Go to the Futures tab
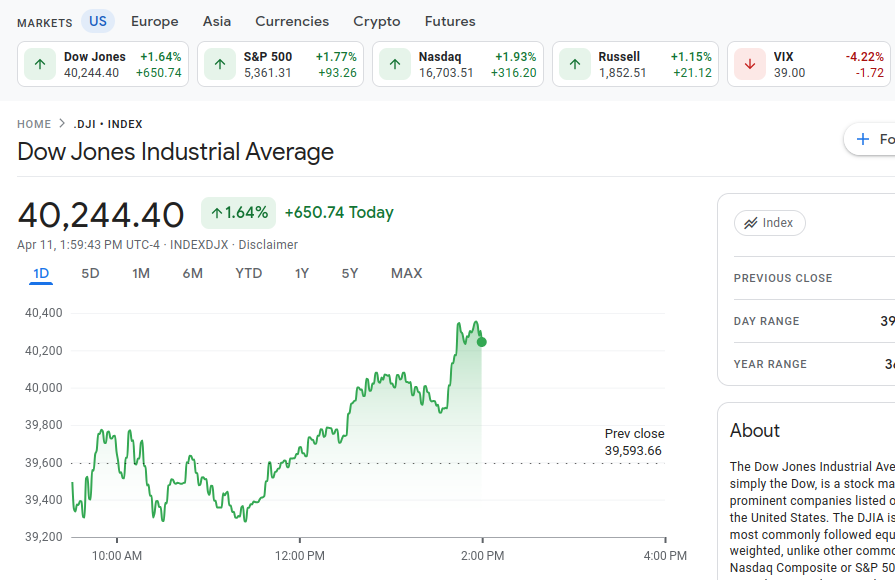This screenshot has height=580, width=895. click(450, 21)
